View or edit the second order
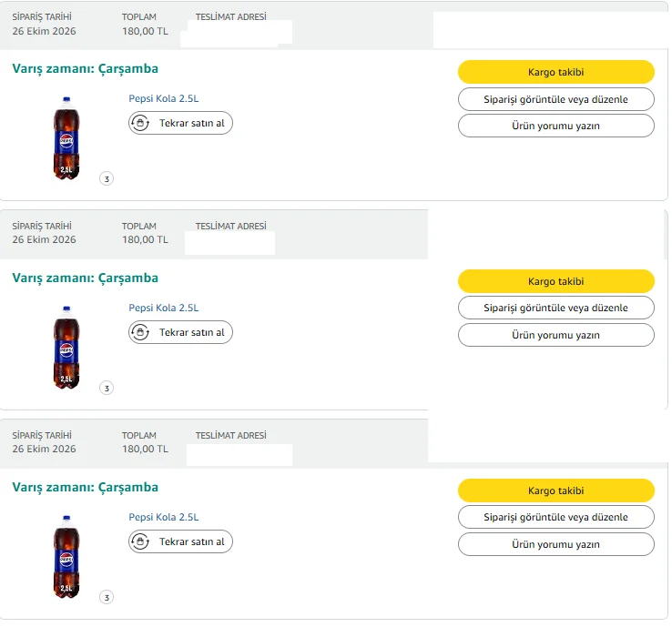672x627 pixels. (555, 308)
